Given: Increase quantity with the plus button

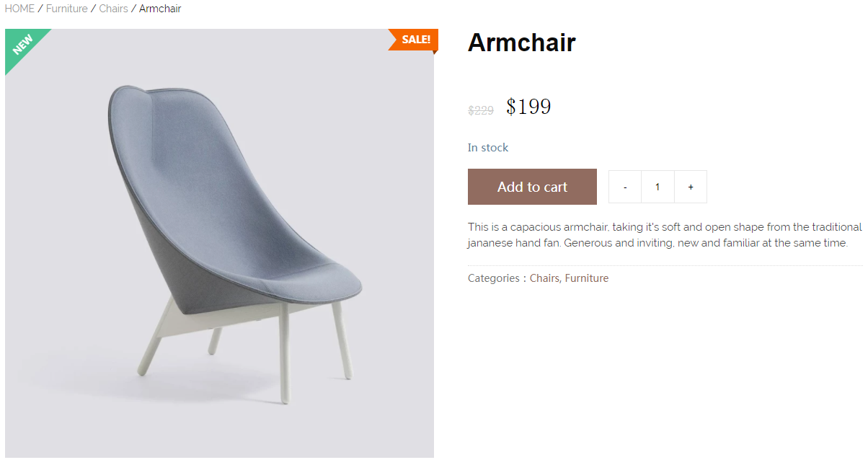Looking at the screenshot, I should pyautogui.click(x=691, y=187).
